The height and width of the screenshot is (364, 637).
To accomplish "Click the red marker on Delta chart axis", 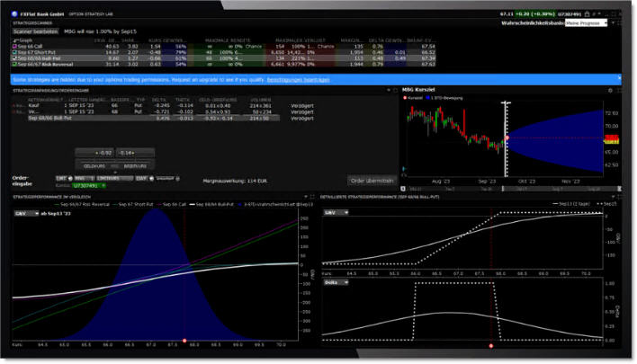I will (x=491, y=345).
